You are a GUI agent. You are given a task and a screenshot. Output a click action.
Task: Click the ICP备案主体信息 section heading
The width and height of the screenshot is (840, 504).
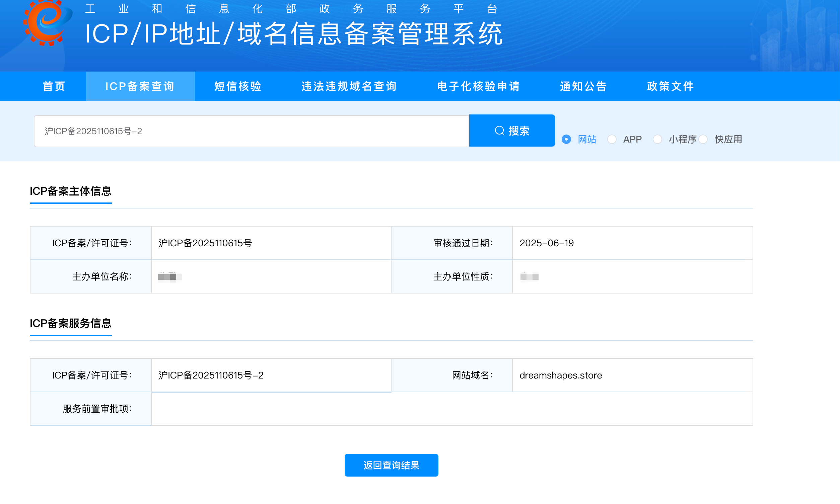71,191
